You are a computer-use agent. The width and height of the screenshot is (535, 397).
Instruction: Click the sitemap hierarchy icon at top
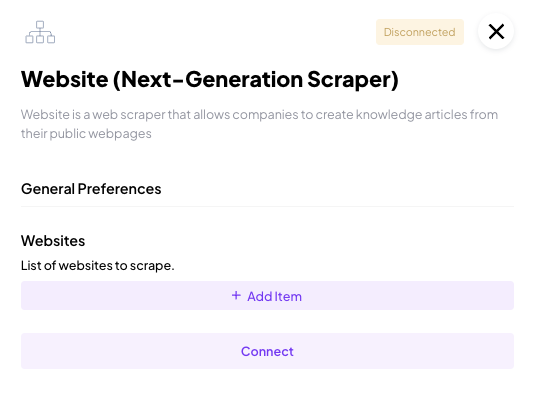click(40, 32)
